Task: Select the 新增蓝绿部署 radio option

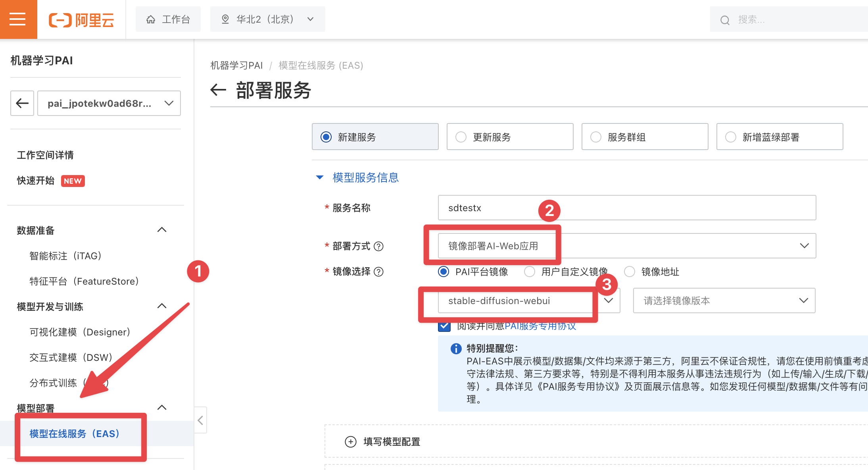Action: coord(780,137)
